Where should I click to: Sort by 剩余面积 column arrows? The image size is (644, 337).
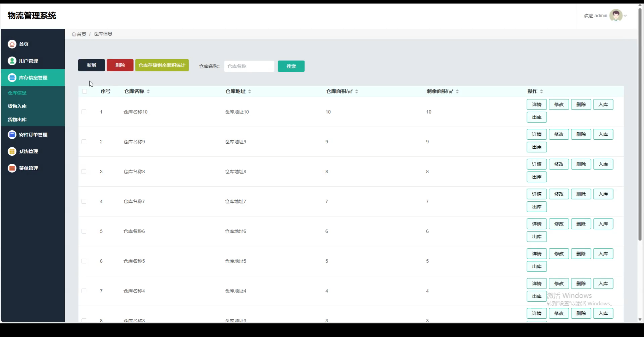click(x=457, y=91)
